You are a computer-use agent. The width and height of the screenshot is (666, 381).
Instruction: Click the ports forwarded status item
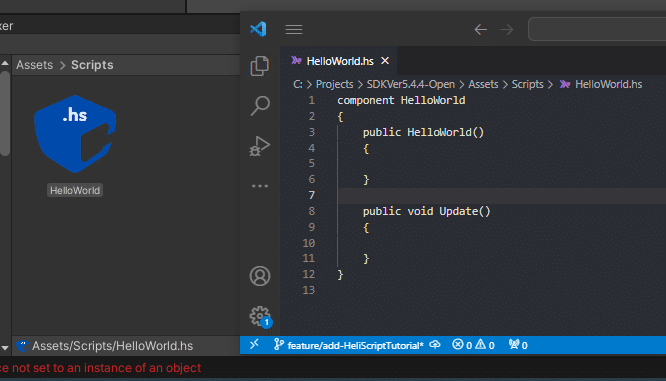click(x=518, y=345)
